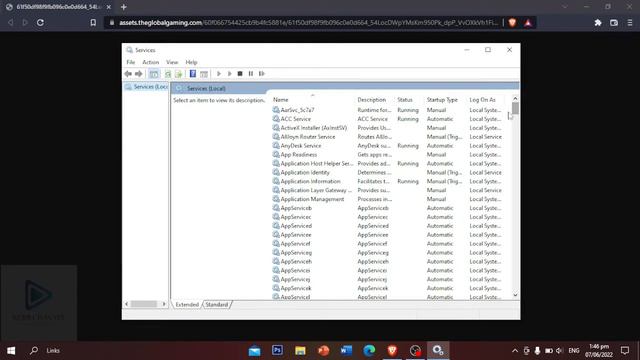Open the blue Help icon in toolbar
Image resolution: width=640 pixels, height=360 pixels.
click(193, 73)
